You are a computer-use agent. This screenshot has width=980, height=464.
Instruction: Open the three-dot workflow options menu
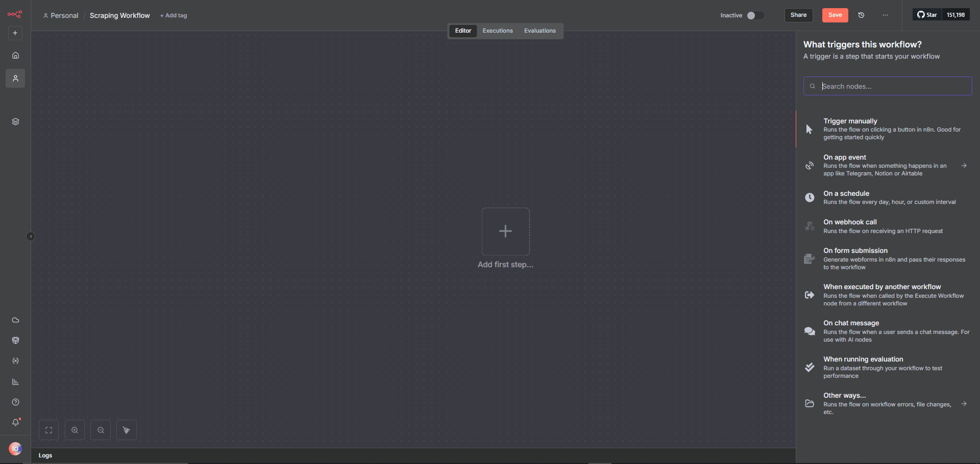(886, 15)
